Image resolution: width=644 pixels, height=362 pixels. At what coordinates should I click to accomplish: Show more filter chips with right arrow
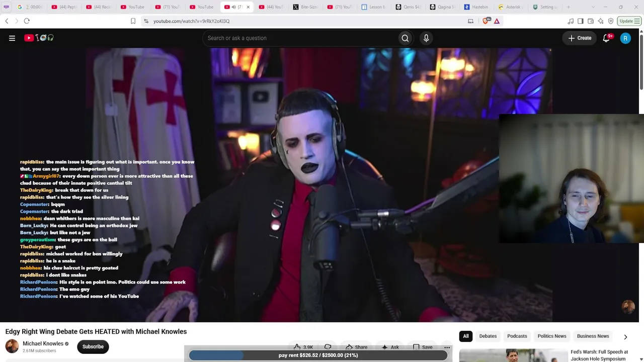pyautogui.click(x=625, y=336)
